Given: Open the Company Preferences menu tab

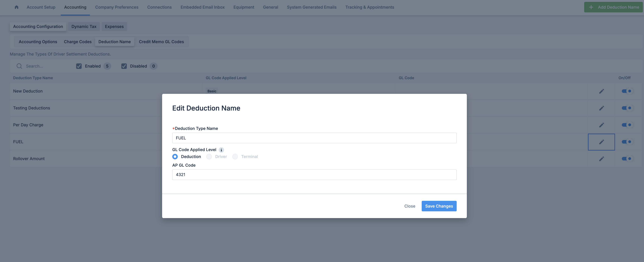Looking at the screenshot, I should coord(116,7).
